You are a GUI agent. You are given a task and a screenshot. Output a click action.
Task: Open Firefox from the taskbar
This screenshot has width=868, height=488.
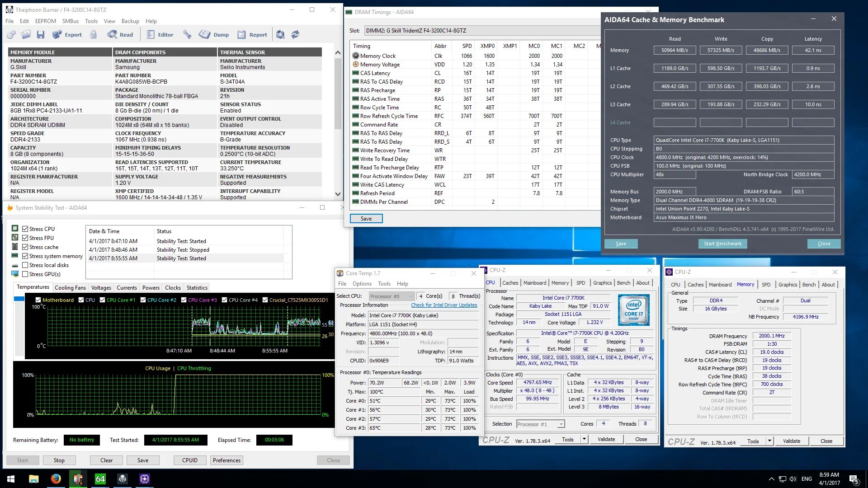pyautogui.click(x=56, y=479)
